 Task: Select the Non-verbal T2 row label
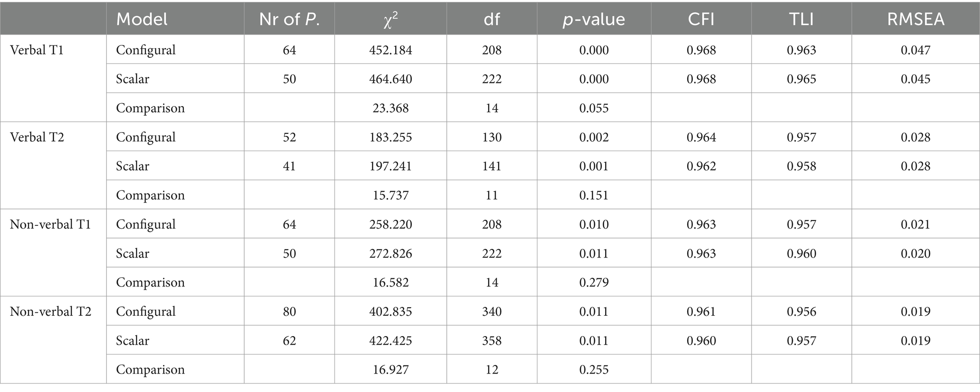pyautogui.click(x=50, y=311)
